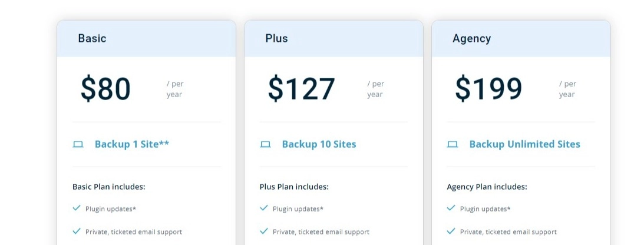Viewport: 644px width, 245px height.
Task: Click the Backup Unlimited Sites link
Action: click(x=524, y=144)
